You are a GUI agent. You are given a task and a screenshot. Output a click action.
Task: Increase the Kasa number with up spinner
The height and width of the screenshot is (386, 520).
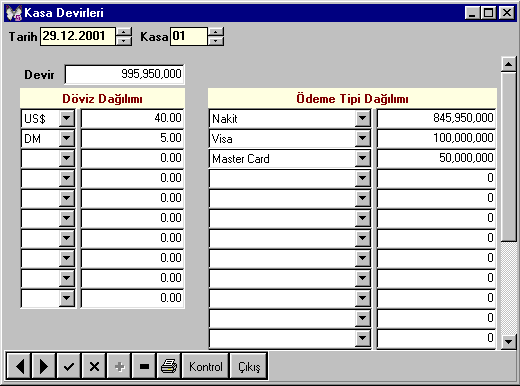click(x=216, y=32)
